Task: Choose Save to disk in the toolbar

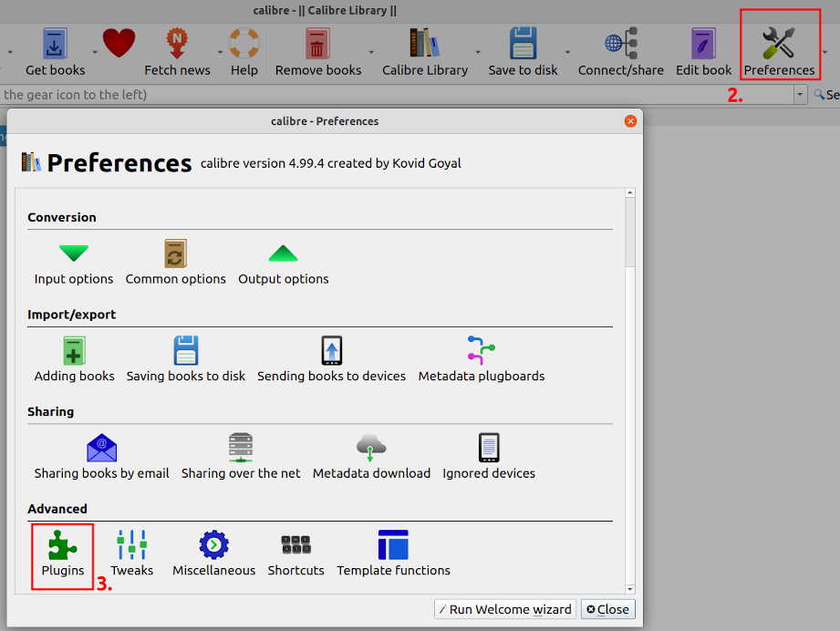Action: (523, 53)
